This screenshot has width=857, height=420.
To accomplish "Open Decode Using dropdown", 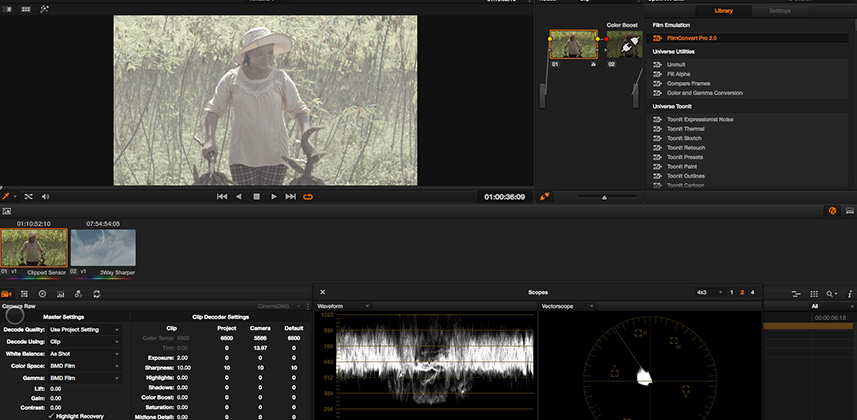I will pyautogui.click(x=85, y=342).
